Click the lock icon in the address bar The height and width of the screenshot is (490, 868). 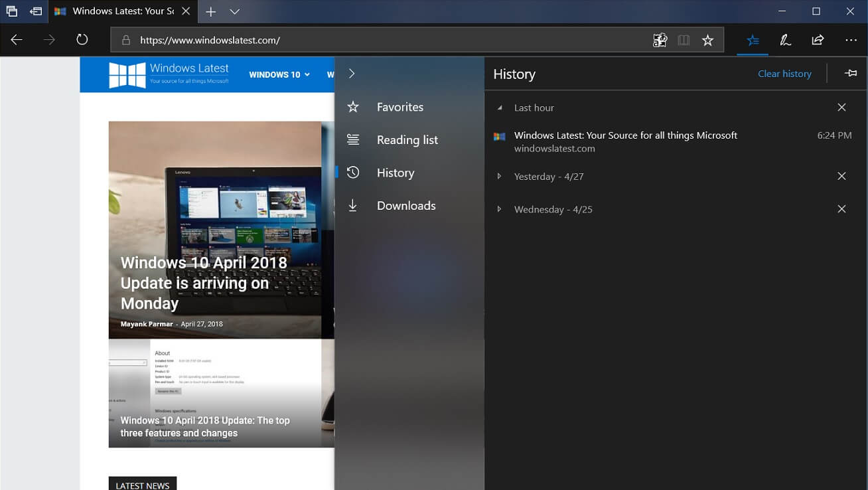tap(125, 41)
